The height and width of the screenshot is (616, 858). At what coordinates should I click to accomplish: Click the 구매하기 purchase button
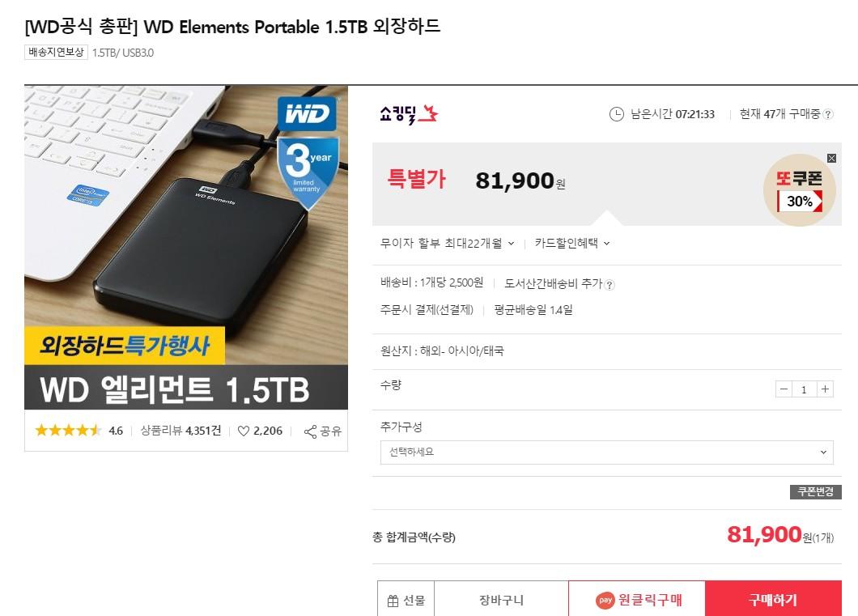tap(773, 600)
